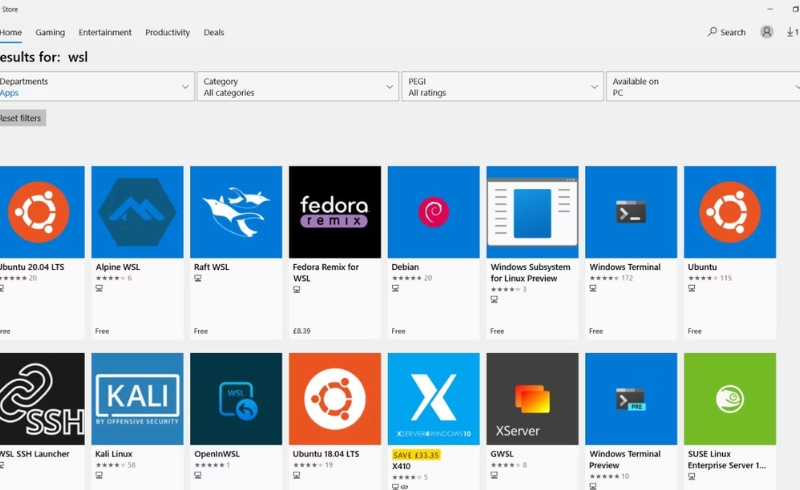Screen dimensions: 800x490
Task: Open the Kali Linux logo tile
Action: [x=137, y=399]
